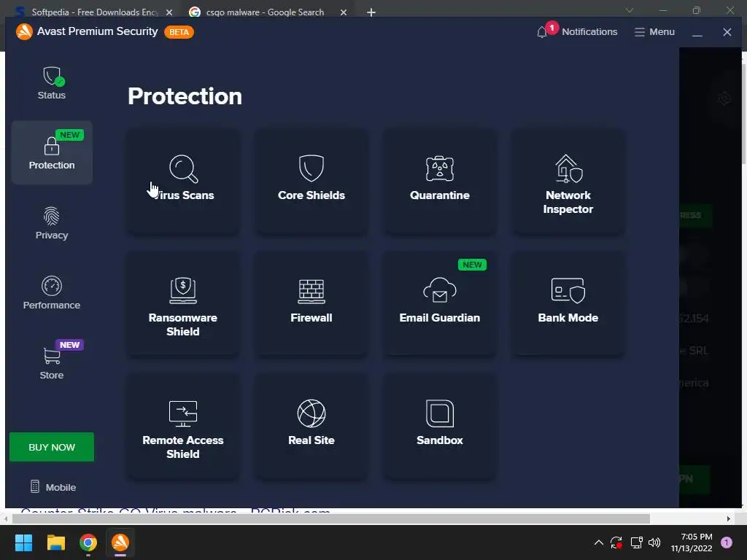Open the Core Shields tile
The height and width of the screenshot is (560, 747).
311,181
